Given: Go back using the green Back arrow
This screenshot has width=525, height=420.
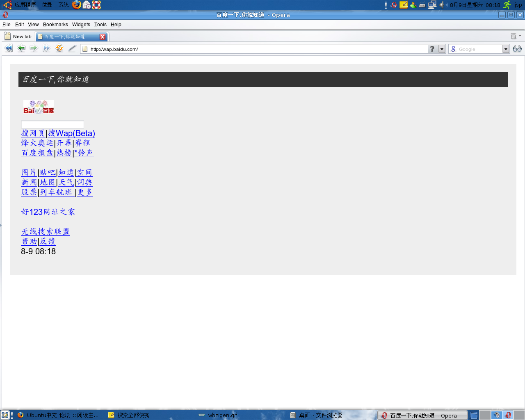Looking at the screenshot, I should coord(21,48).
